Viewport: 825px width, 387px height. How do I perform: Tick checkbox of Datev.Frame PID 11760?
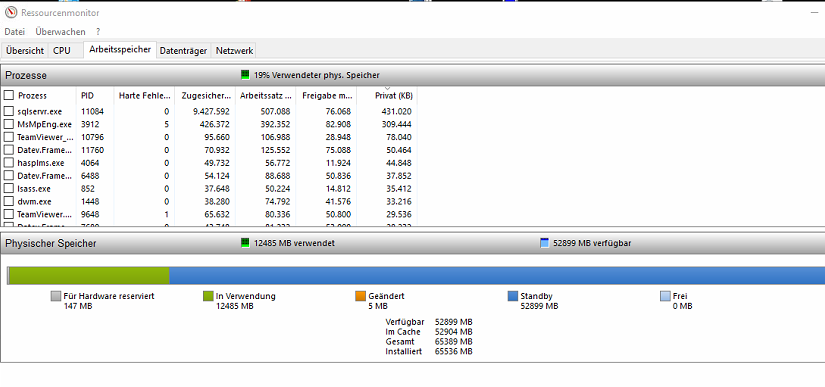click(x=8, y=150)
